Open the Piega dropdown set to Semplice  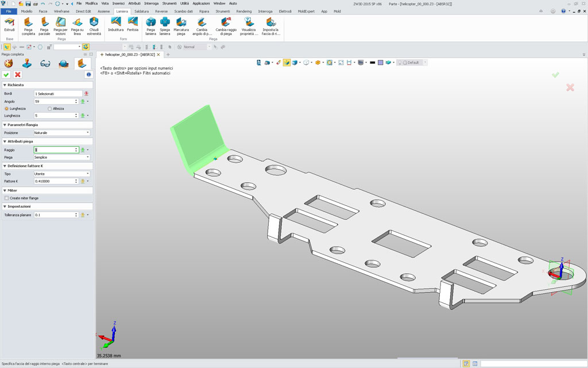click(x=62, y=157)
